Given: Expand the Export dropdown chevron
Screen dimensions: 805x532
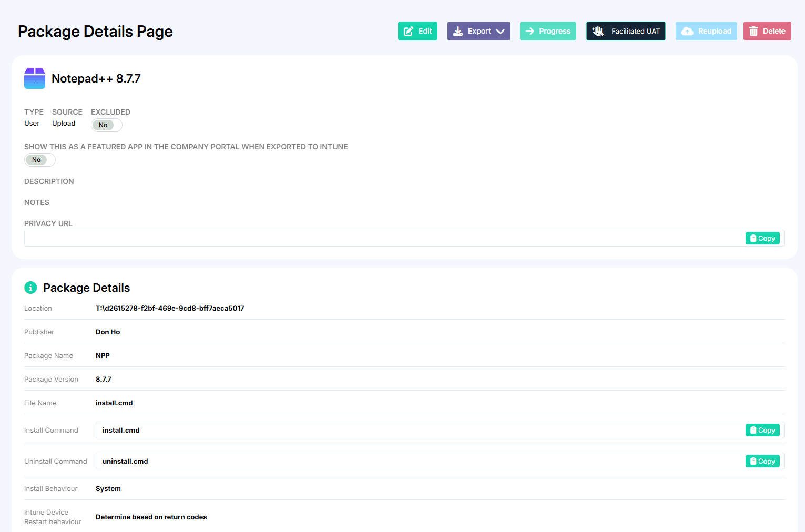Looking at the screenshot, I should click(500, 31).
